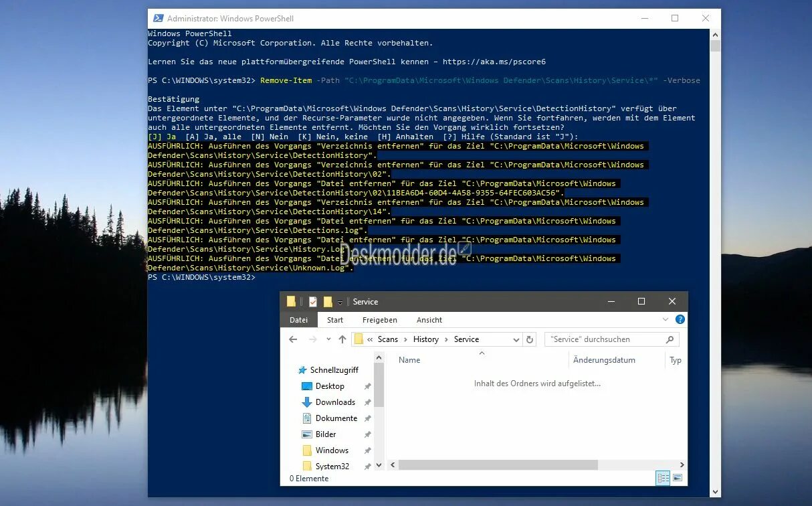812x506 pixels.
Task: Sort by the Änderungsdatum column header
Action: coord(604,360)
